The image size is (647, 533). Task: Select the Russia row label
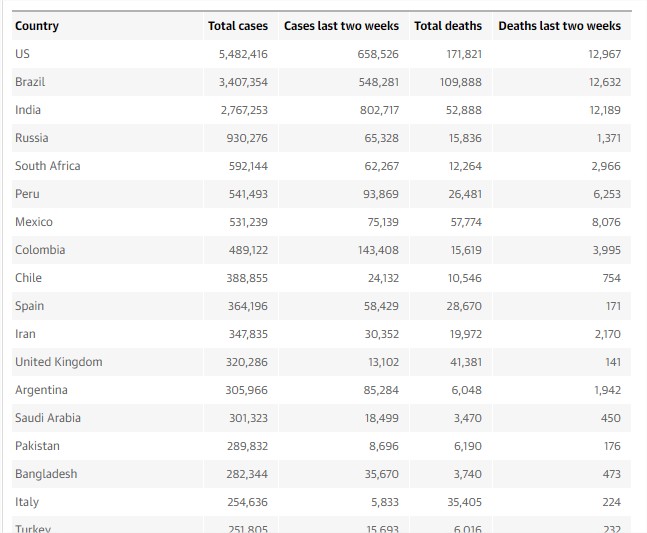[x=32, y=138]
